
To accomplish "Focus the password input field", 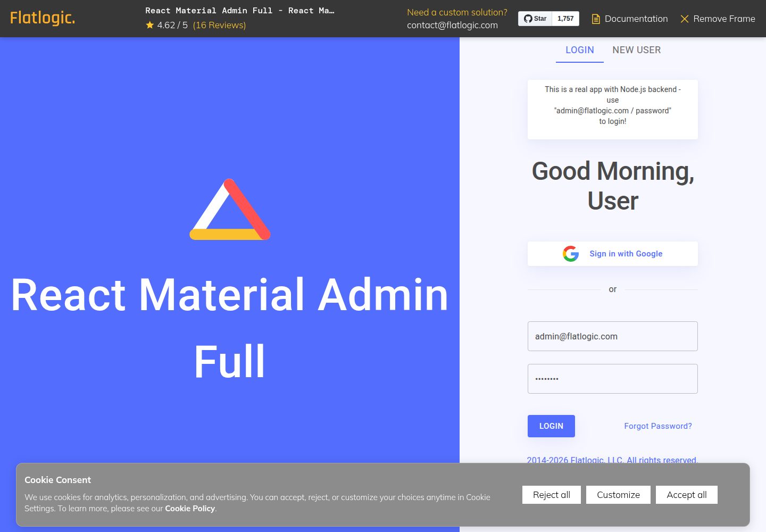I will 613,379.
